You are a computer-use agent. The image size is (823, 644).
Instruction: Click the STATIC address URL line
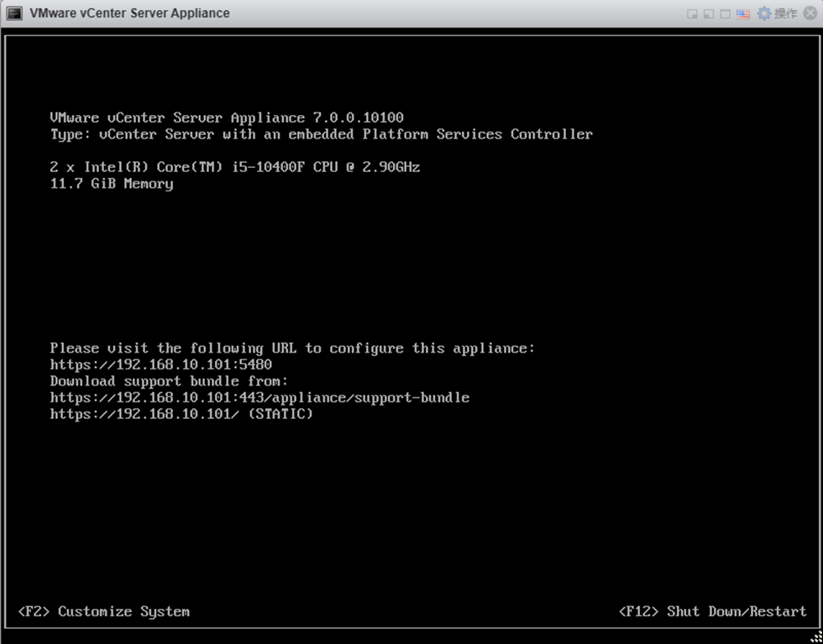(181, 414)
